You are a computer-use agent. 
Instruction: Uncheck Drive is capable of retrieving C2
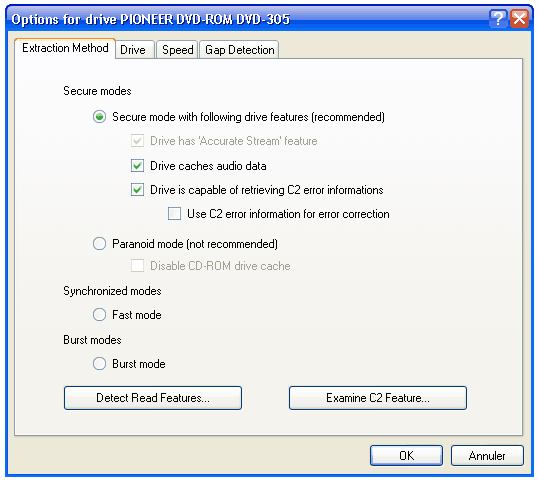tap(137, 190)
